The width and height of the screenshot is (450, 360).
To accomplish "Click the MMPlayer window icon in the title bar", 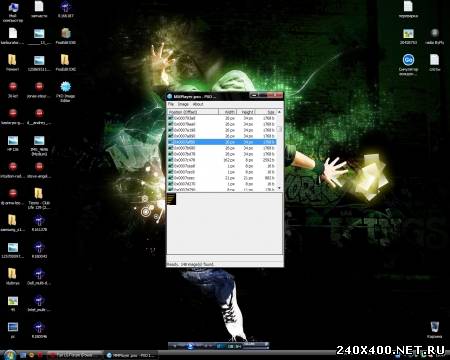I will (x=170, y=96).
